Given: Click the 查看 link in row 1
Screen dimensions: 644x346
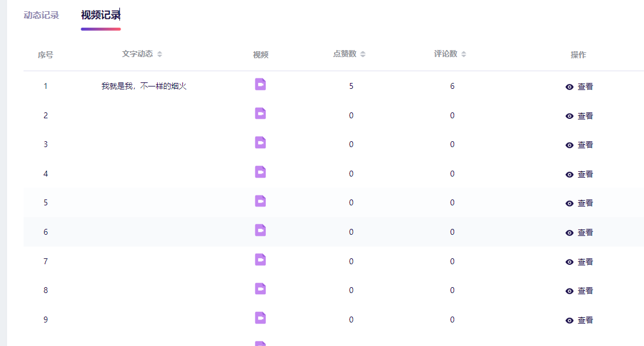Looking at the screenshot, I should pos(585,86).
